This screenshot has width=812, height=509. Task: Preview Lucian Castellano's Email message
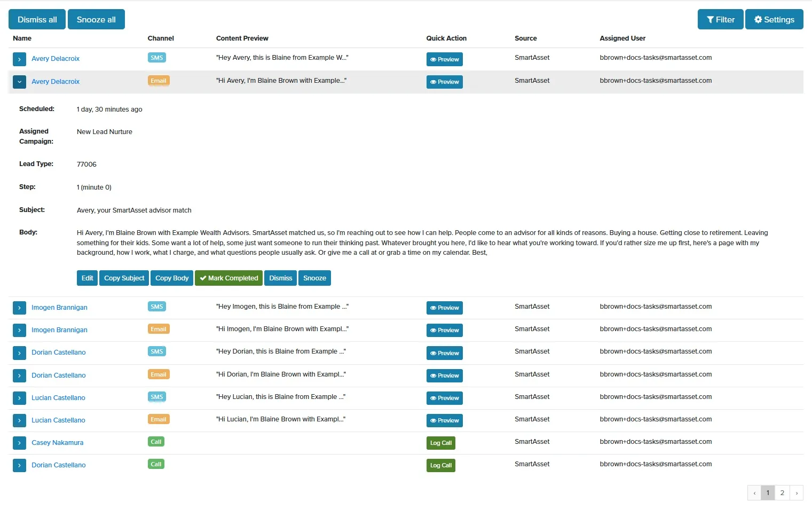[x=445, y=420]
